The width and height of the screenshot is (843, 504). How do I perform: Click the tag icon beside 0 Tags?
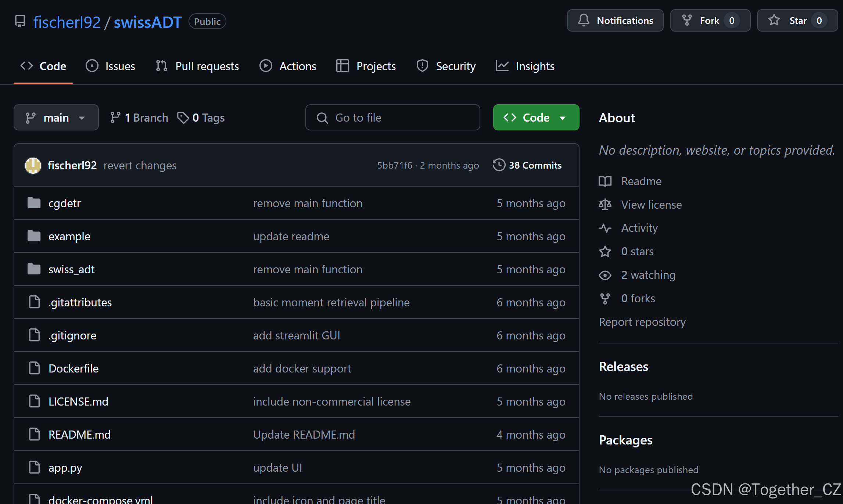183,118
